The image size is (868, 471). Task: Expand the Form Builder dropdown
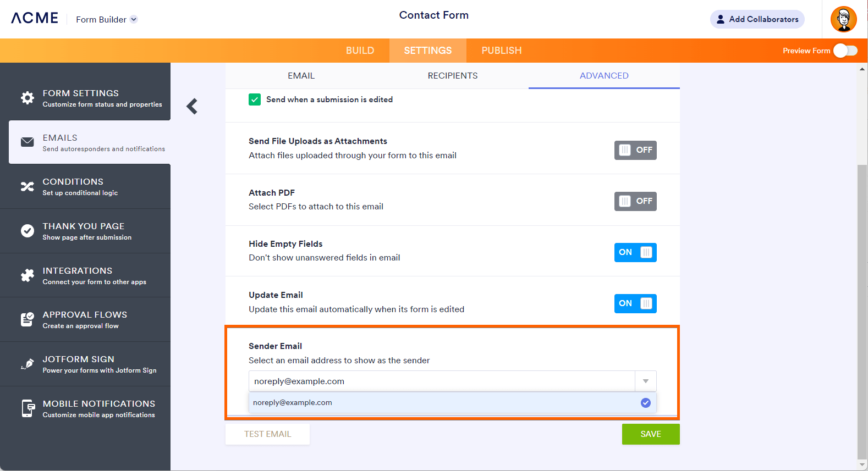coord(134,19)
